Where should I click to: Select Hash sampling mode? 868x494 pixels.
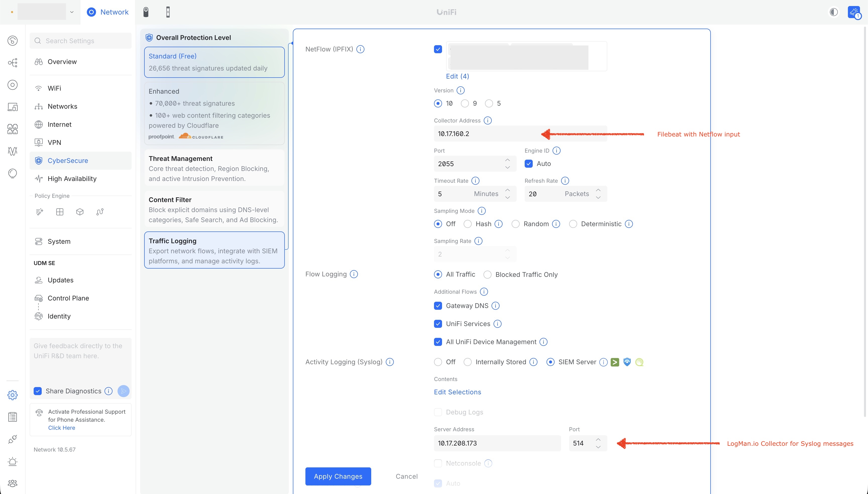(x=467, y=224)
